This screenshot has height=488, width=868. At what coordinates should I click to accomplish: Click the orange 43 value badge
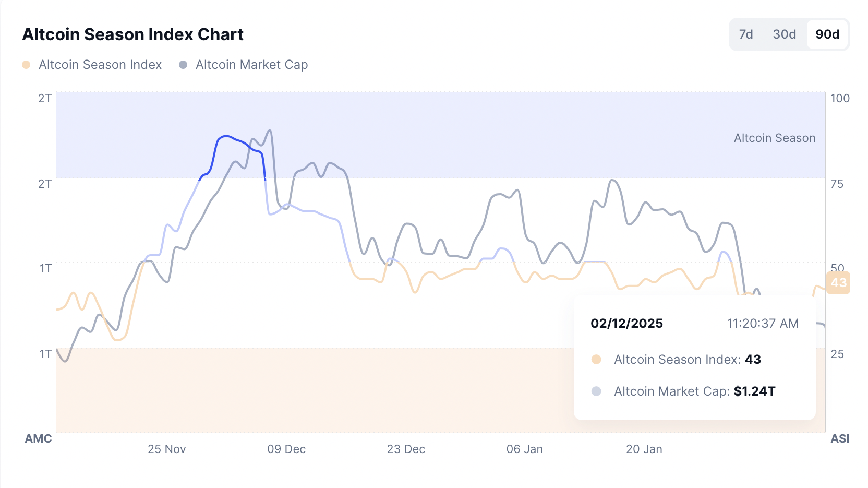[x=838, y=283]
